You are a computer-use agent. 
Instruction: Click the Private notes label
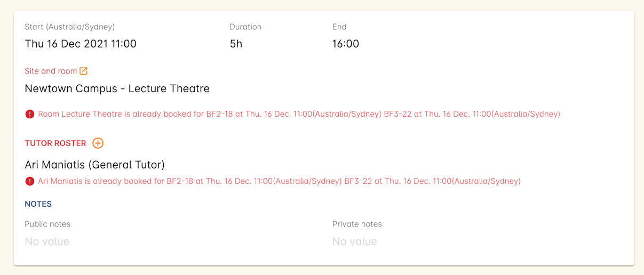[357, 224]
